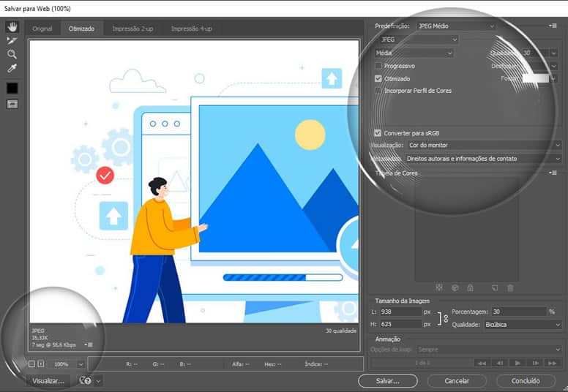This screenshot has height=392, width=568.
Task: Click the constrain proportions link icon
Action: click(444, 318)
